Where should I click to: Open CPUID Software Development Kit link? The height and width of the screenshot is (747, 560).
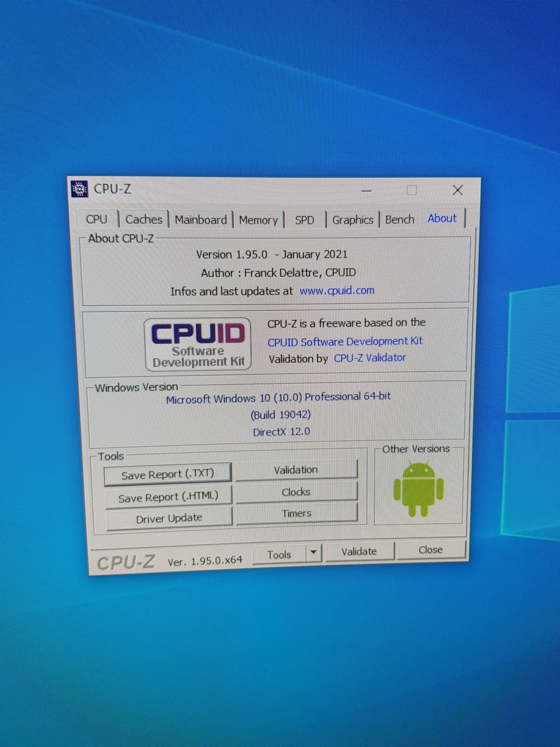pos(345,342)
